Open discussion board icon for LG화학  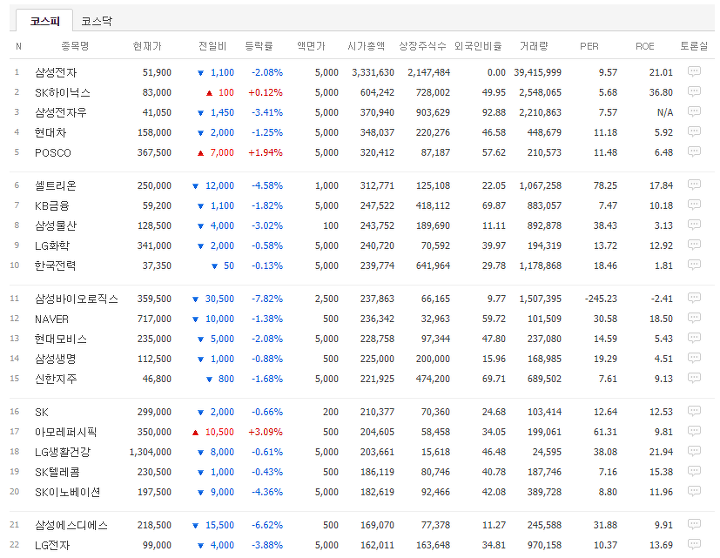(x=694, y=244)
